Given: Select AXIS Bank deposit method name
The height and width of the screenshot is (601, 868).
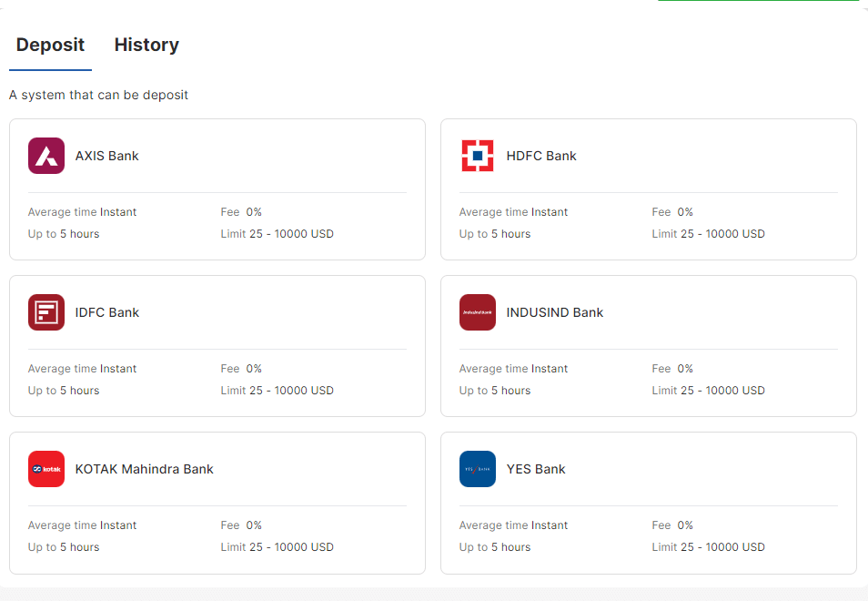Looking at the screenshot, I should coord(106,157).
